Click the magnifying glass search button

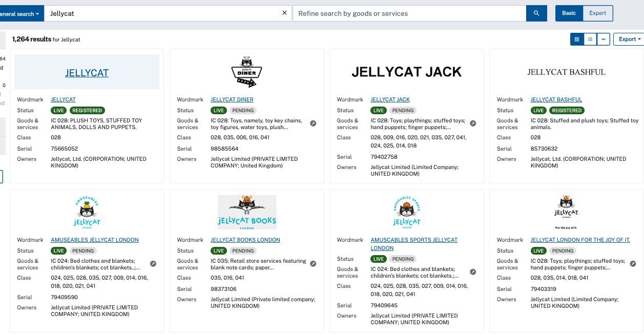point(536,13)
